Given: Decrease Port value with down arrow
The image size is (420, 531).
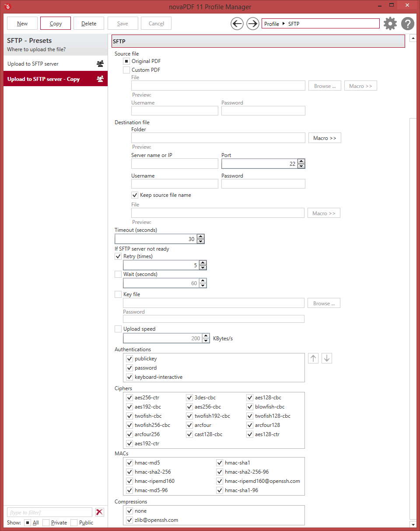Looking at the screenshot, I should tap(301, 166).
